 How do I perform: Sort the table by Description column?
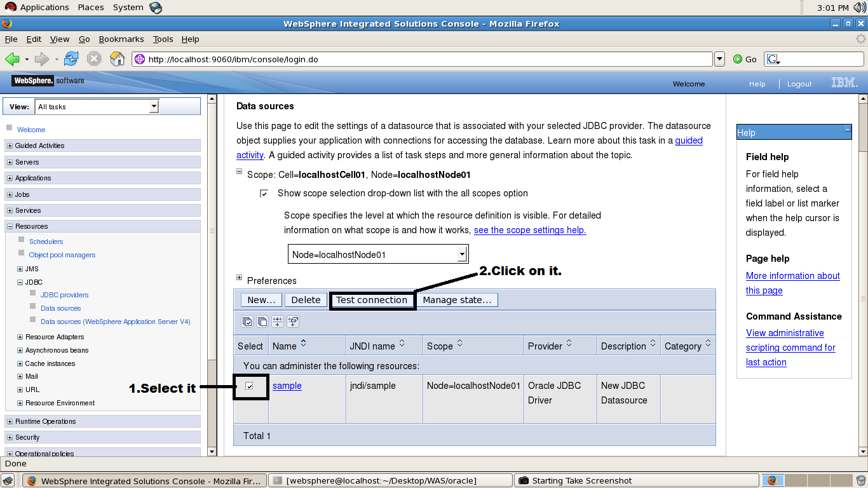653,343
